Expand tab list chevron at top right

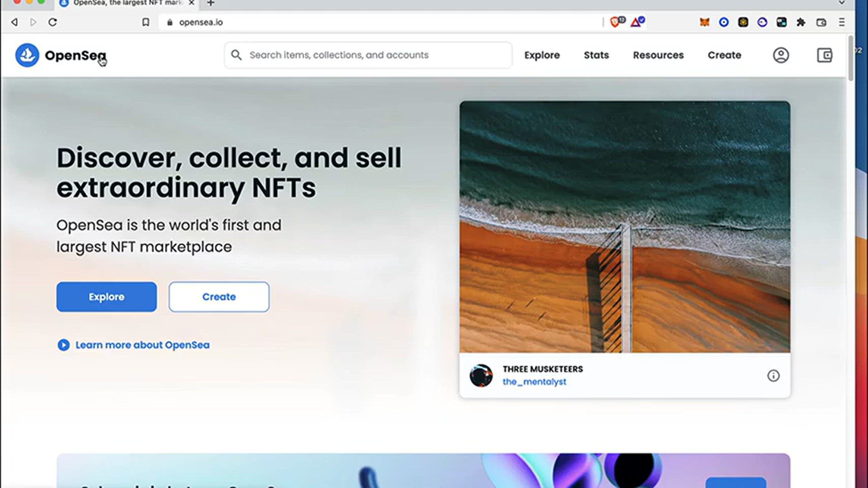coord(841,3)
